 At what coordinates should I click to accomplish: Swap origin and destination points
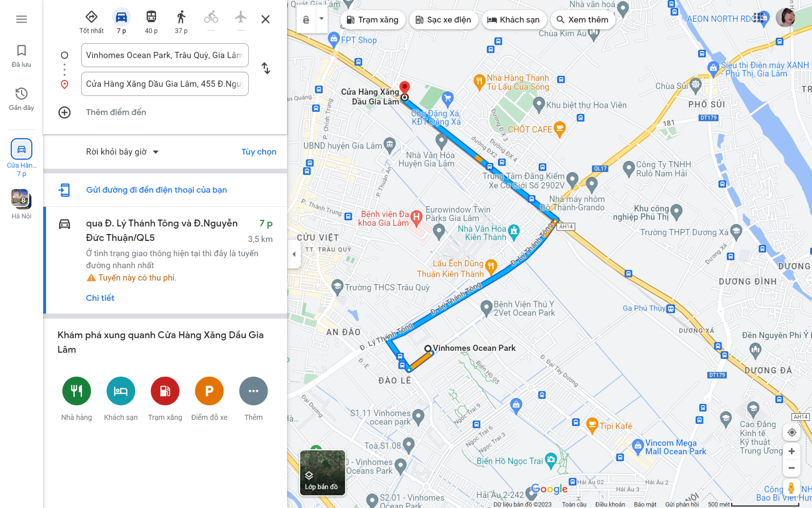point(266,69)
